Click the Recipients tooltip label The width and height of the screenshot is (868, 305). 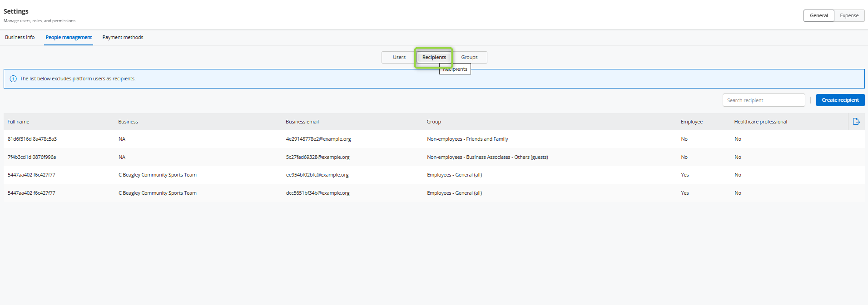[455, 69]
